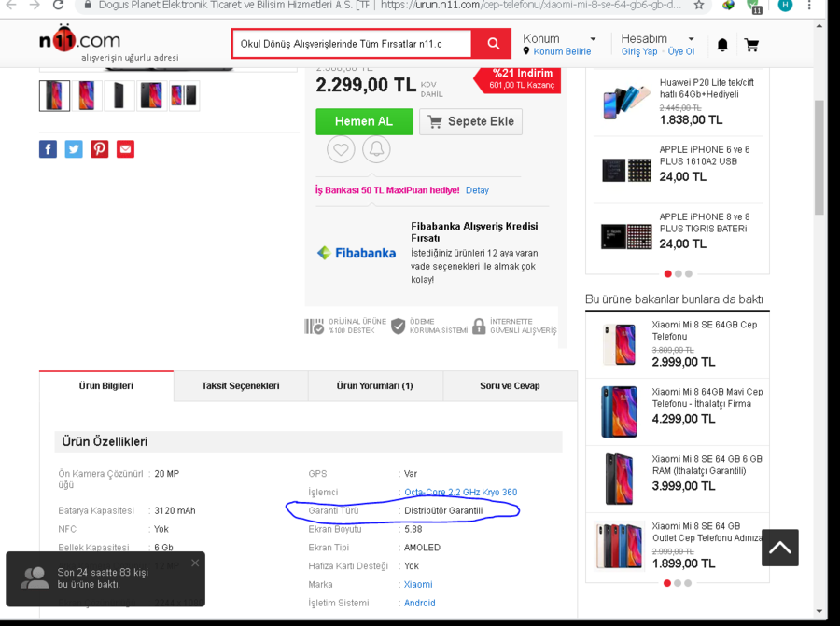840x626 pixels.
Task: Click the red search magnifier button
Action: 493,44
